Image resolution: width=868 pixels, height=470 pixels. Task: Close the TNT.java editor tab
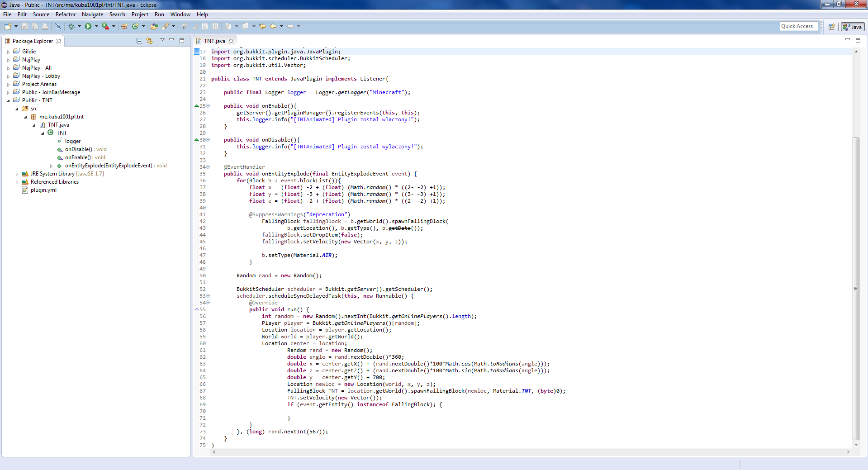pos(231,41)
